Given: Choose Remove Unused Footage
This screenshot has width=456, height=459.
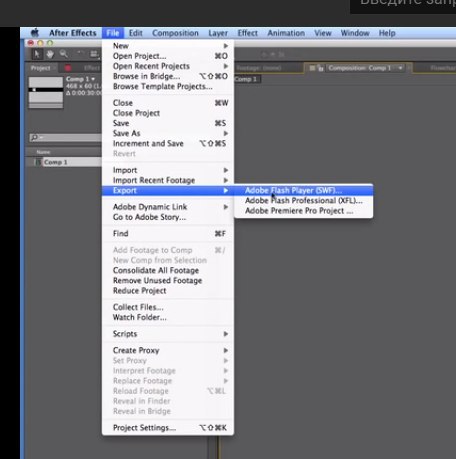Looking at the screenshot, I should [x=168, y=280].
